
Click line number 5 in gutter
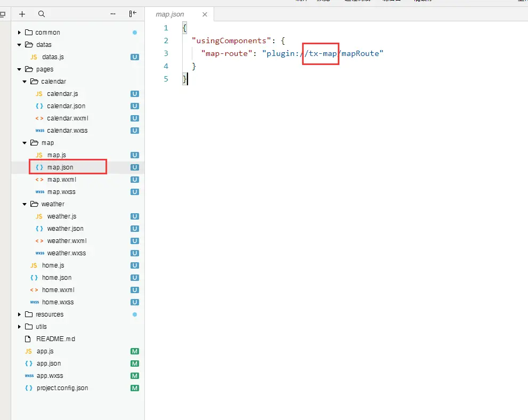tap(166, 79)
